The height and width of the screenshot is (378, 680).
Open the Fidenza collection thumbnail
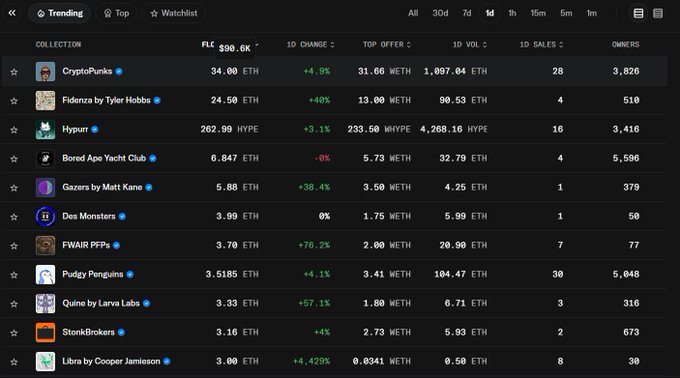(x=45, y=101)
